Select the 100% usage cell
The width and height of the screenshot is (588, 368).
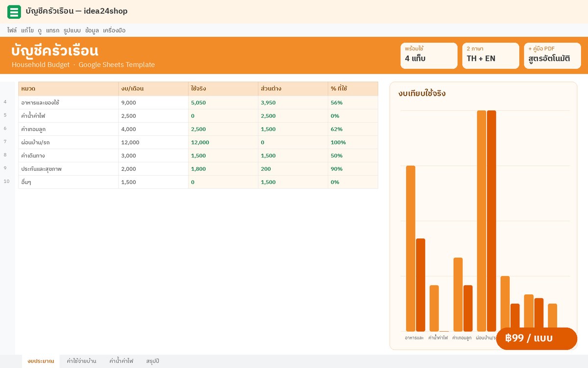tap(353, 142)
